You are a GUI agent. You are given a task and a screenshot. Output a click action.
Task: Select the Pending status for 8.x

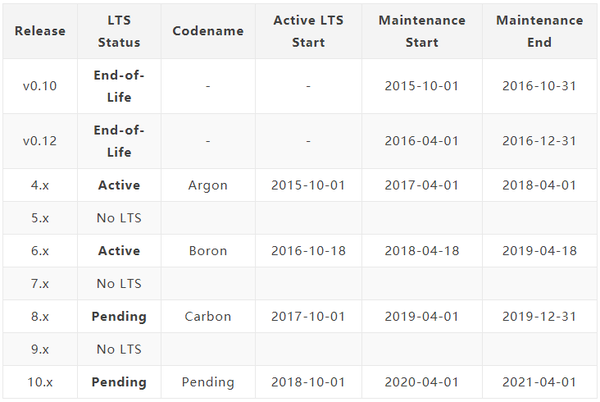[x=119, y=316]
